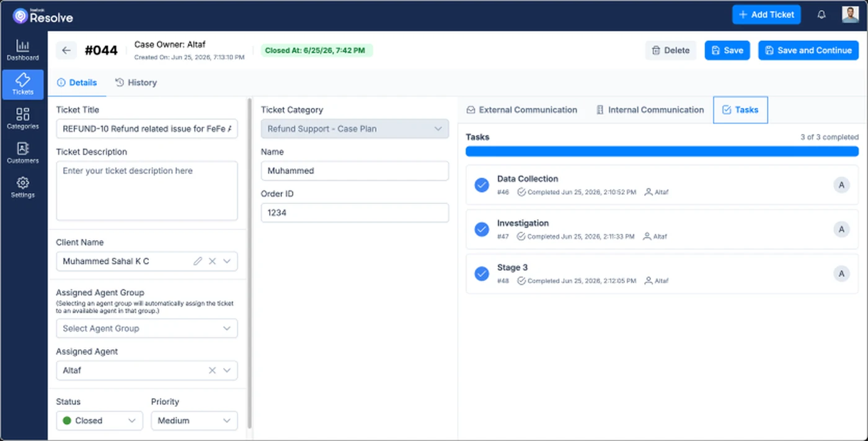868x441 pixels.
Task: Click the Ticket Title input field
Action: [x=147, y=129]
